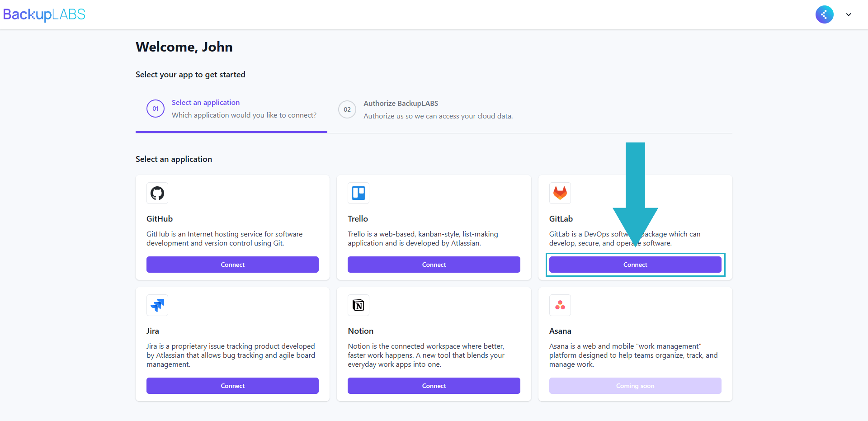Click the Asana dots icon

pos(560,305)
